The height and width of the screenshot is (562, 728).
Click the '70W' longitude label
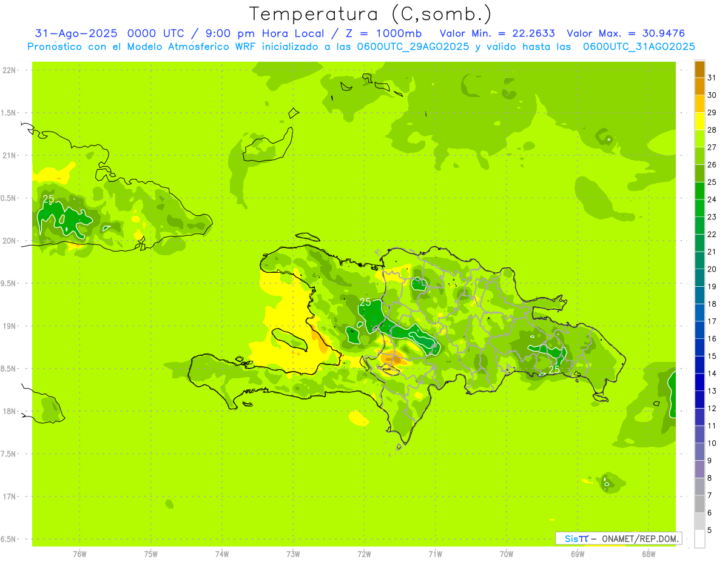[x=507, y=554]
